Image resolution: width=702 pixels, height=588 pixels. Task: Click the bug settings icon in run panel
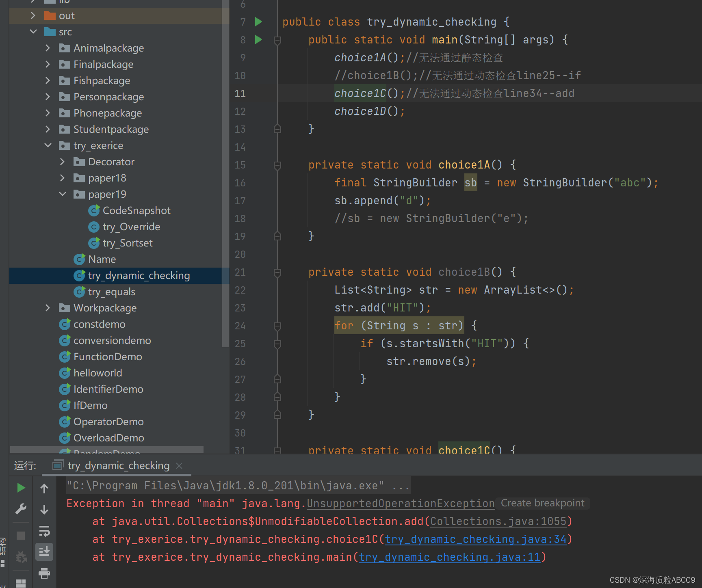pyautogui.click(x=21, y=557)
